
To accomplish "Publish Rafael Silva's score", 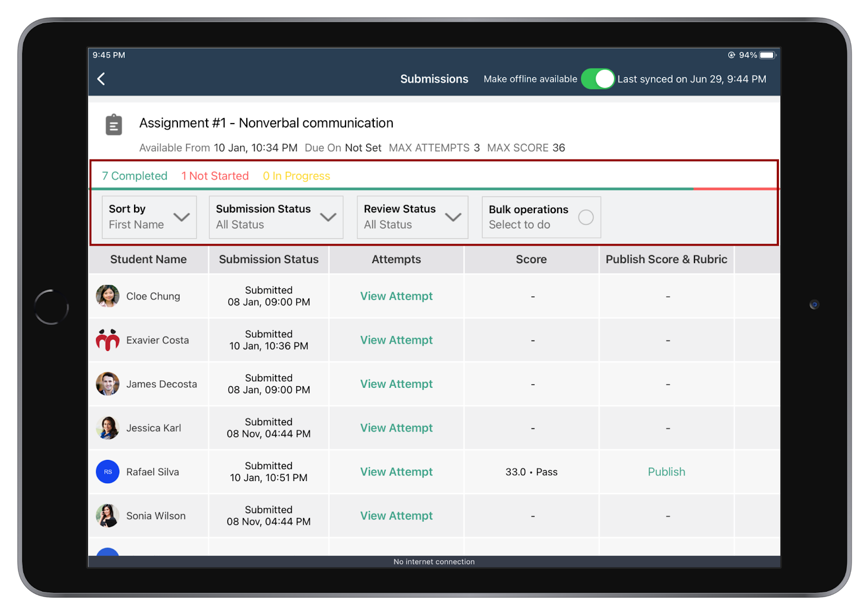I will 667,472.
